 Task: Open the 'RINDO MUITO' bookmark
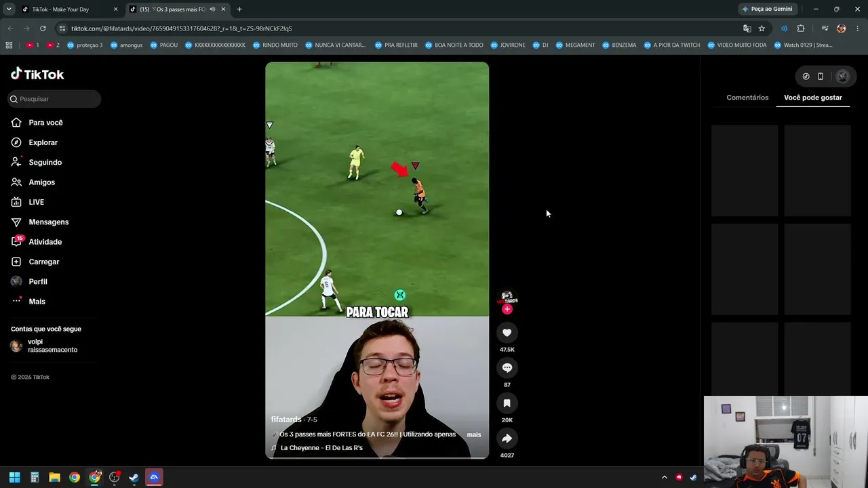(x=275, y=45)
